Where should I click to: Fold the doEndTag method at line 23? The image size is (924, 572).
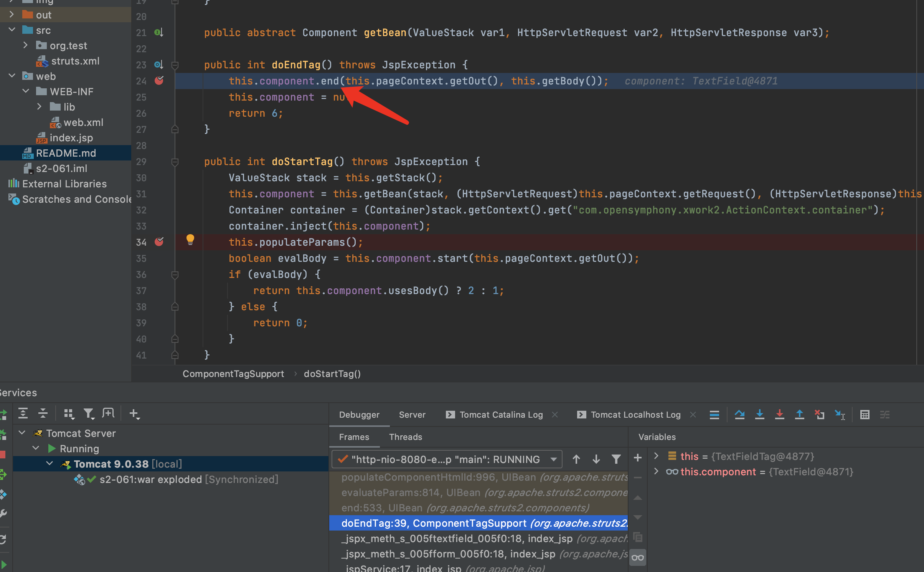coord(175,65)
